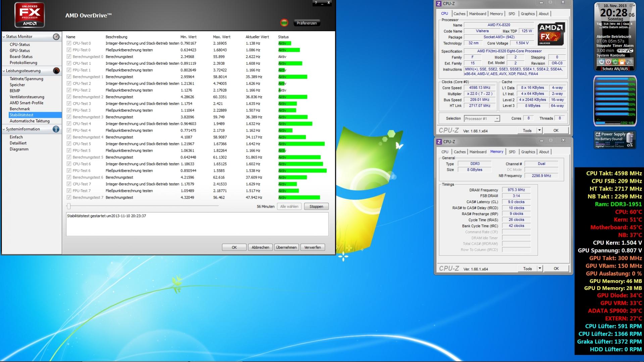Click the Leistungssteuerung dial icon

(x=56, y=71)
